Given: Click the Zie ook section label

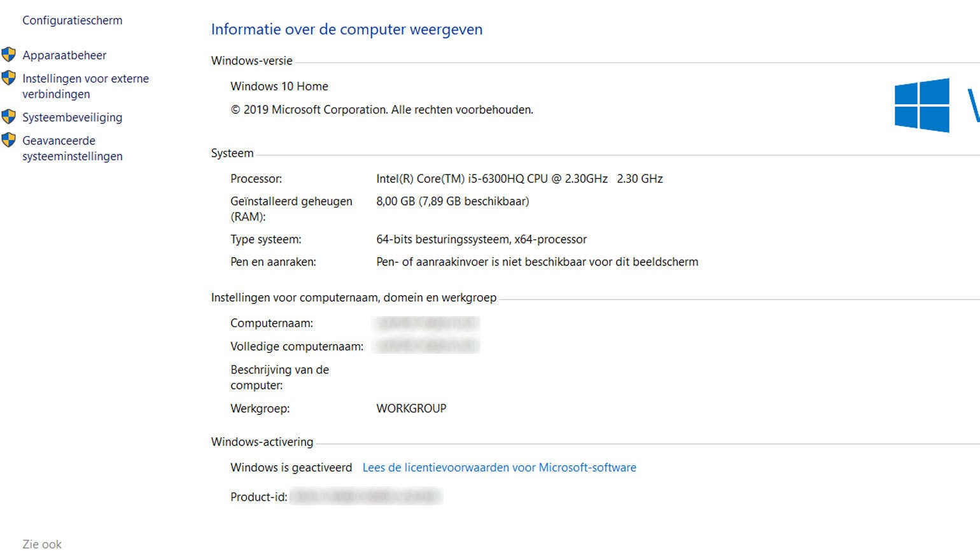Looking at the screenshot, I should 41,544.
